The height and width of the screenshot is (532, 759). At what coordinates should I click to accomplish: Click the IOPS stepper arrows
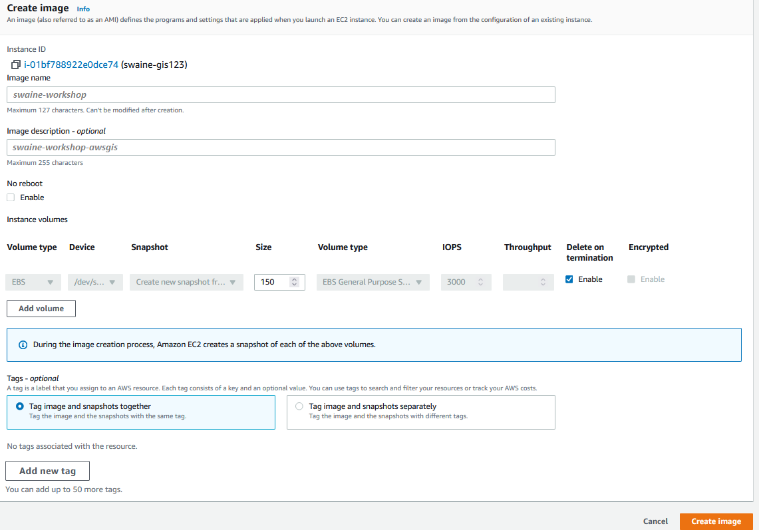click(x=481, y=282)
